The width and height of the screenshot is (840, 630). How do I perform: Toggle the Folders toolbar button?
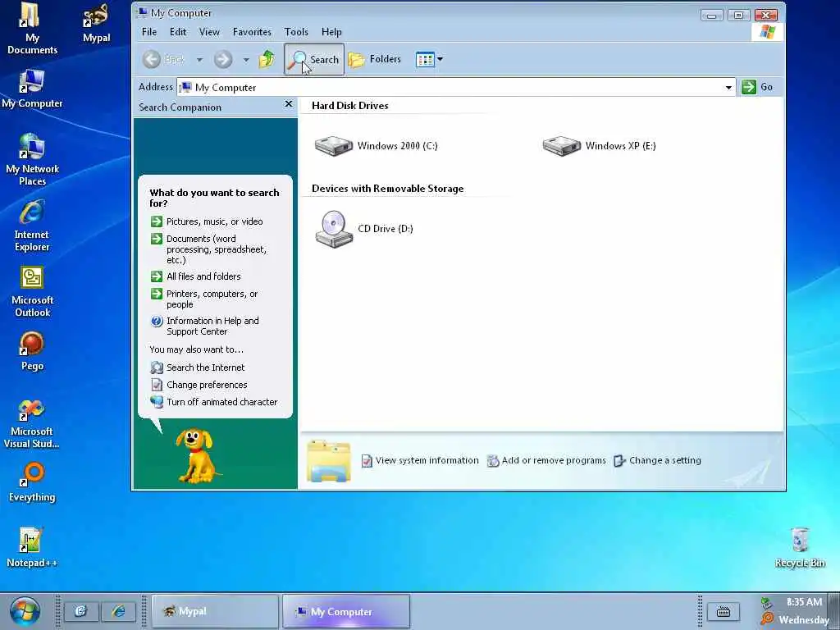pyautogui.click(x=374, y=59)
